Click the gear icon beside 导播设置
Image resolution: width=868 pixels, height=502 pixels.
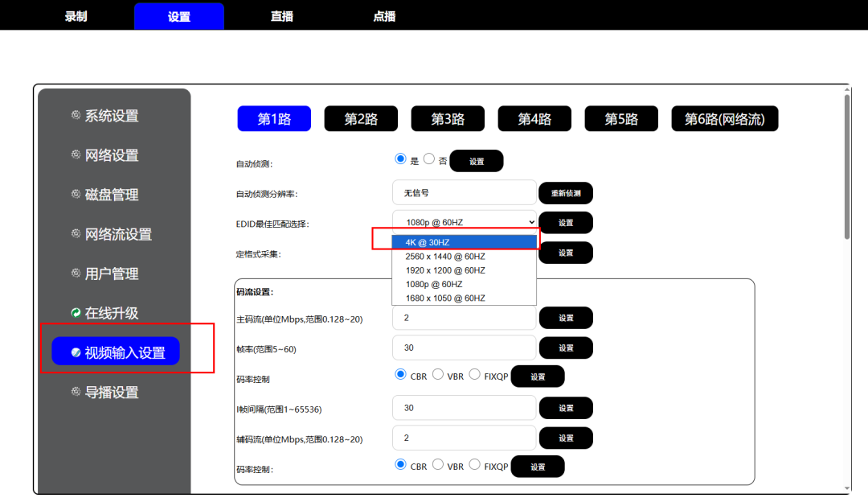pos(77,392)
